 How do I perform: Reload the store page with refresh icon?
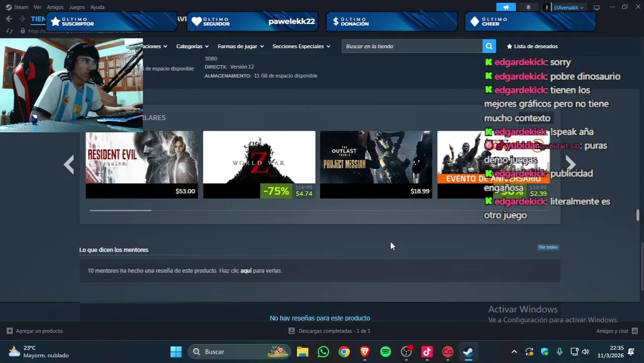point(9,31)
